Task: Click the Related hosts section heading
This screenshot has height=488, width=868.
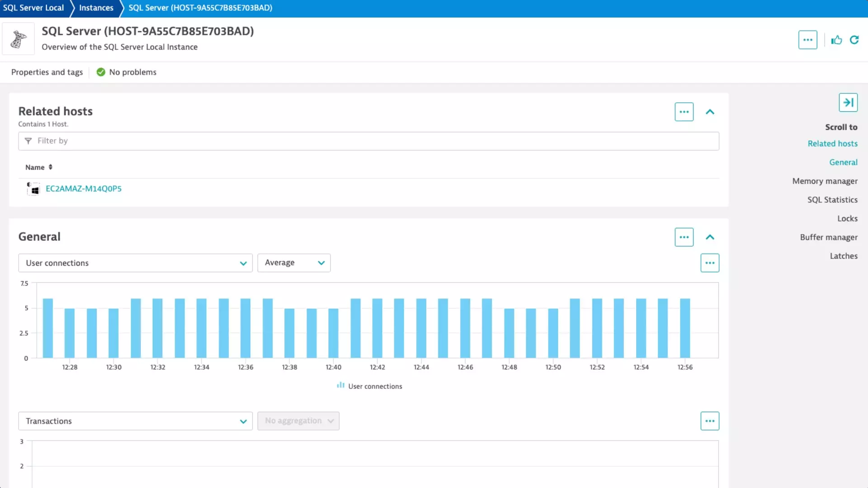Action: (x=55, y=111)
